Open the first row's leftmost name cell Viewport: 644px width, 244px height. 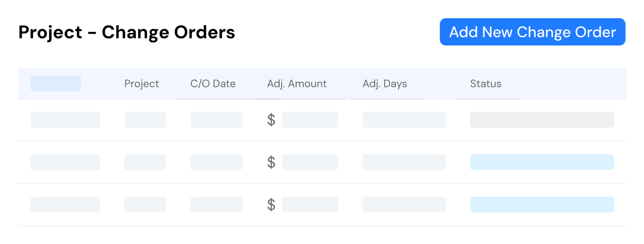(x=65, y=120)
